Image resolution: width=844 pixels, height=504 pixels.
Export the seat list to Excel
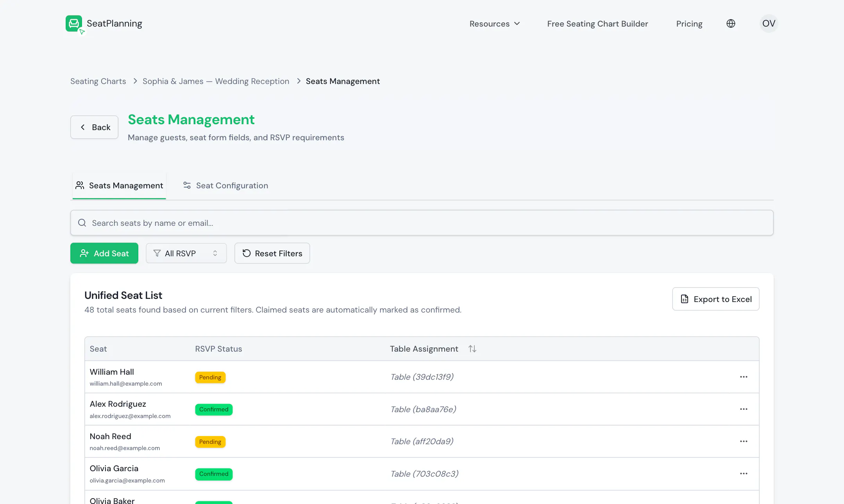click(716, 299)
